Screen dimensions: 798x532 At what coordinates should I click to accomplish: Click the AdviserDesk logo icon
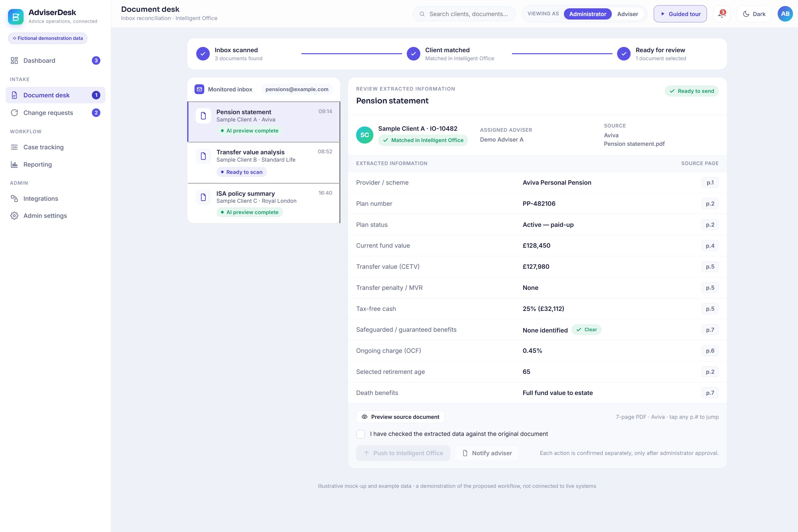[16, 17]
